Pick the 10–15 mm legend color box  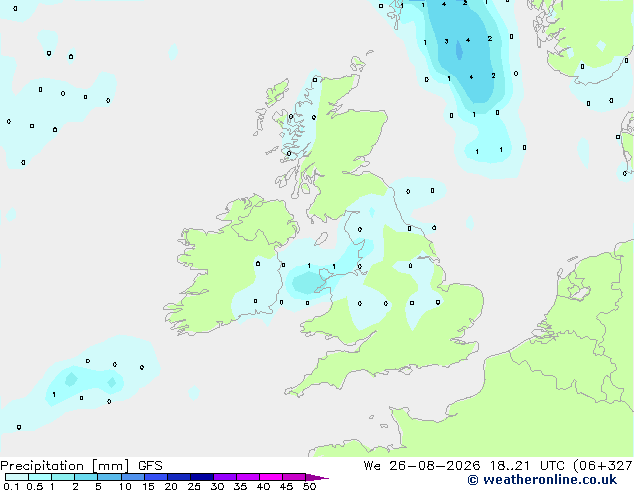[x=133, y=477]
